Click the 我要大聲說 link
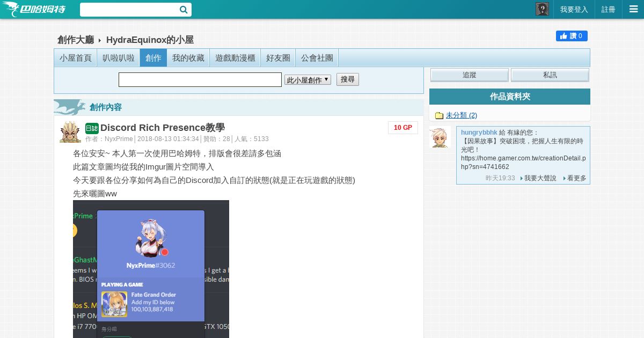Screen dimensions: 644x338 (540, 178)
